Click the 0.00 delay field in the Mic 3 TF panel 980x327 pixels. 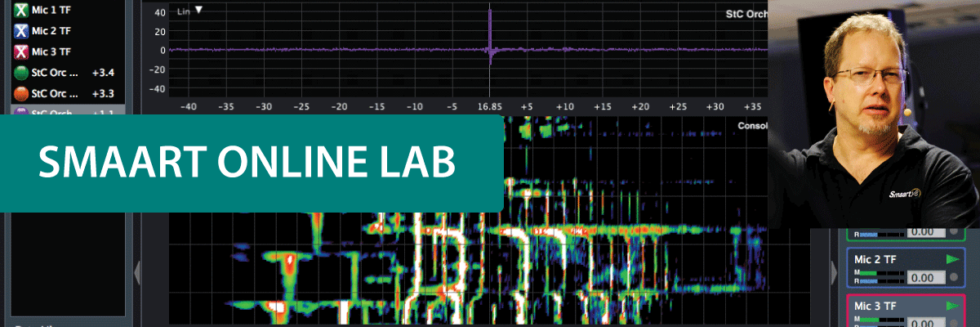927,322
